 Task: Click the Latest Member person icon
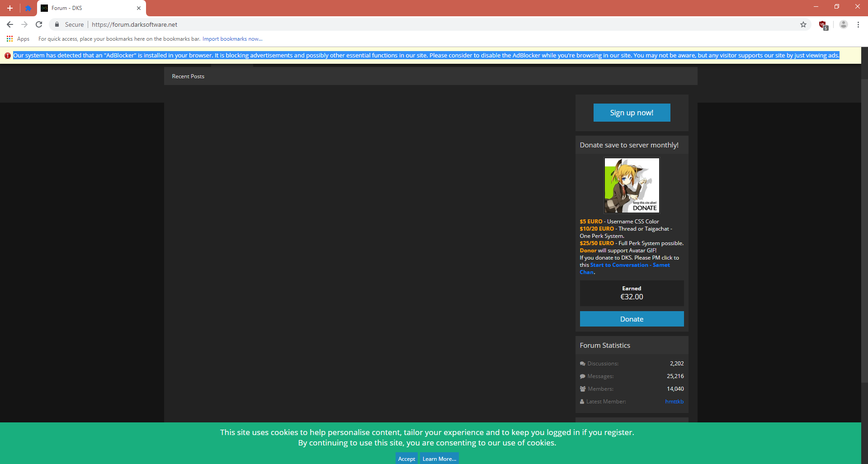pos(582,402)
